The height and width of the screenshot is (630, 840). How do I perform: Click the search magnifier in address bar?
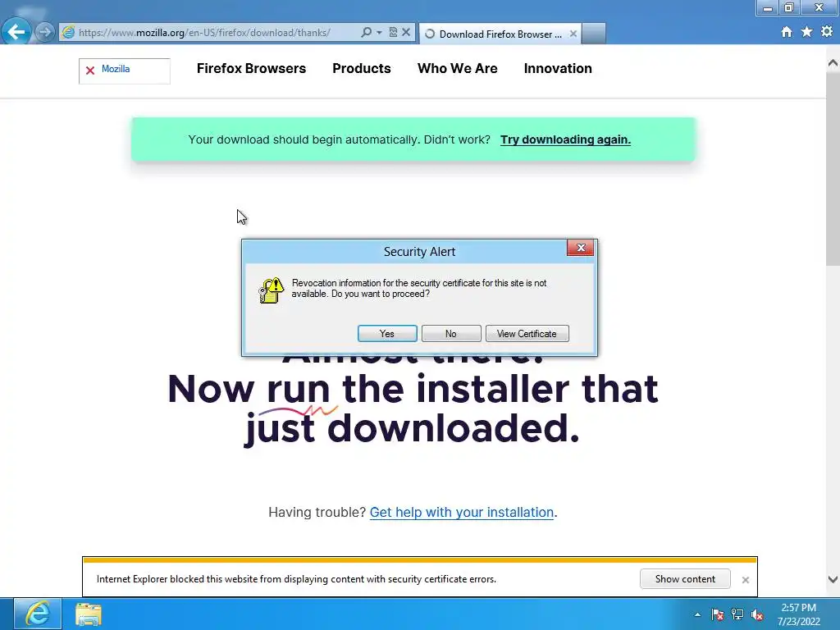coord(366,32)
